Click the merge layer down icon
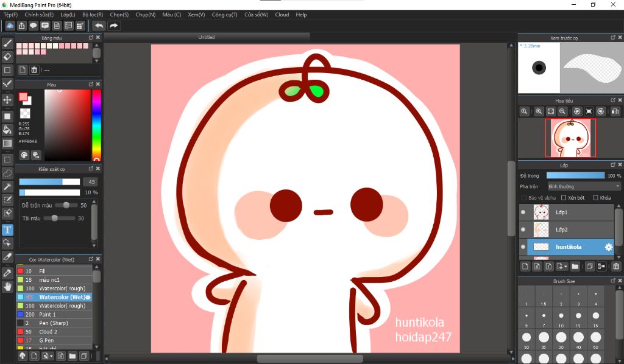 pyautogui.click(x=601, y=266)
